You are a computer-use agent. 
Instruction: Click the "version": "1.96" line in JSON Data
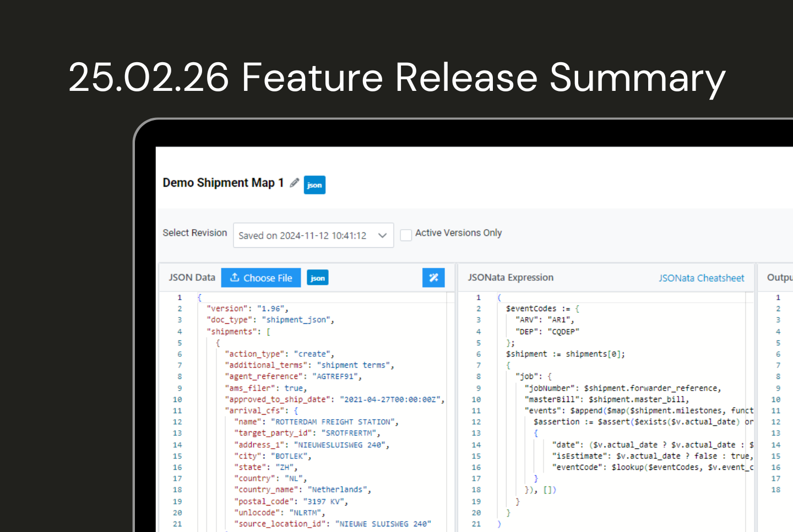(247, 308)
